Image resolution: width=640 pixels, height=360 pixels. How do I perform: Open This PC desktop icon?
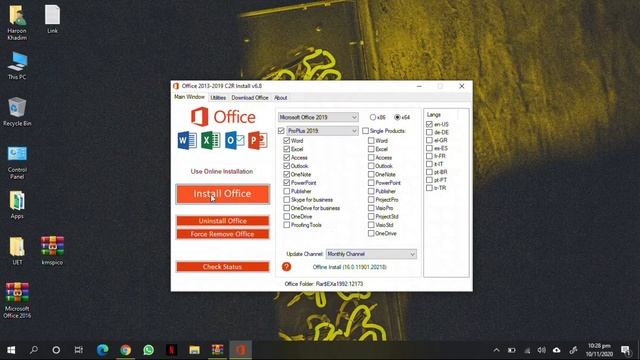pos(17,65)
